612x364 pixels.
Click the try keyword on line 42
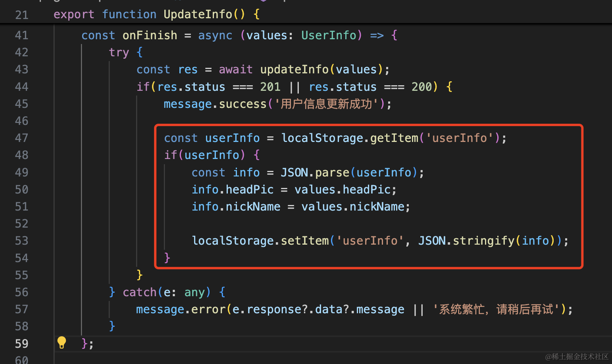tap(119, 52)
